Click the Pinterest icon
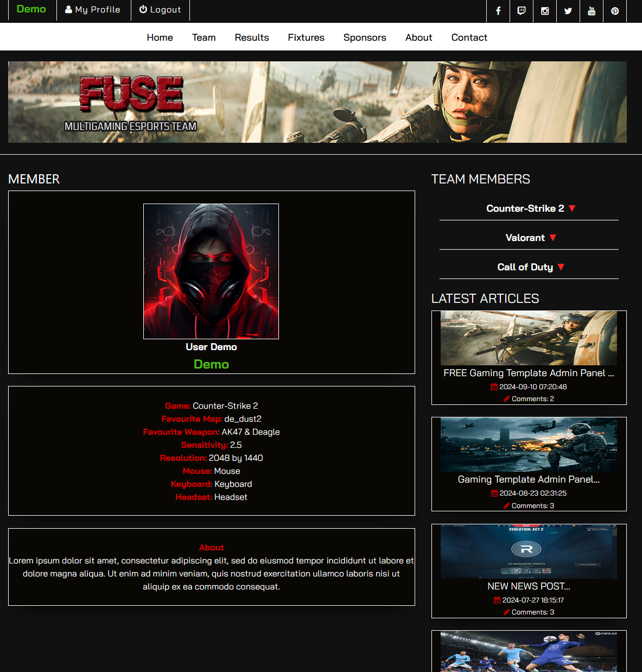This screenshot has height=672, width=642. pyautogui.click(x=615, y=11)
